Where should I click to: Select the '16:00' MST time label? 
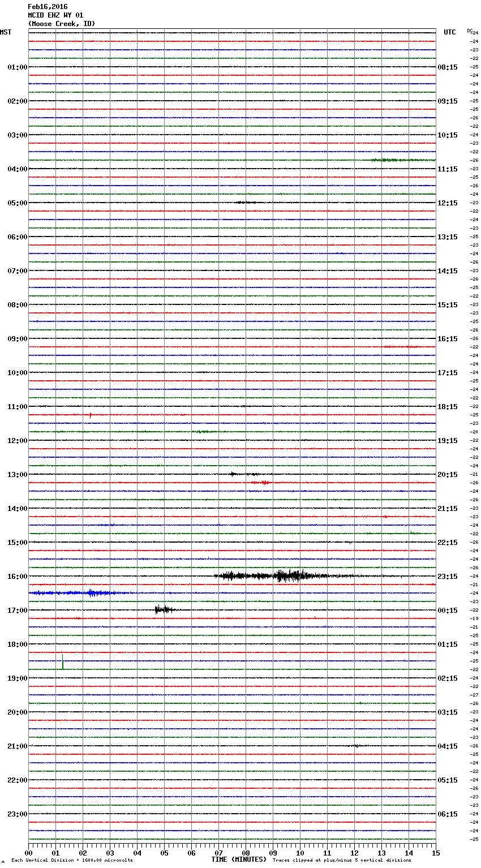(x=18, y=577)
